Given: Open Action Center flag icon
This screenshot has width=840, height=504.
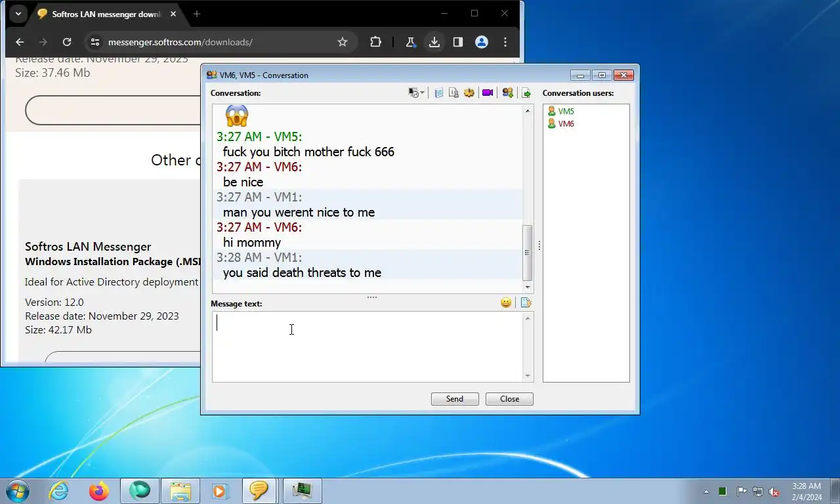Looking at the screenshot, I should click(742, 492).
